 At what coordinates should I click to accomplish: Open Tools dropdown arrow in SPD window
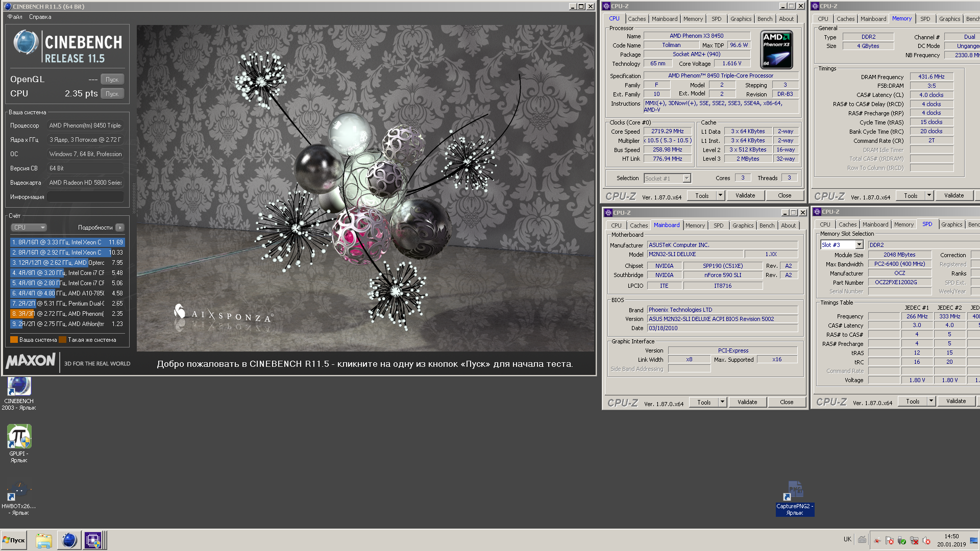[931, 402]
